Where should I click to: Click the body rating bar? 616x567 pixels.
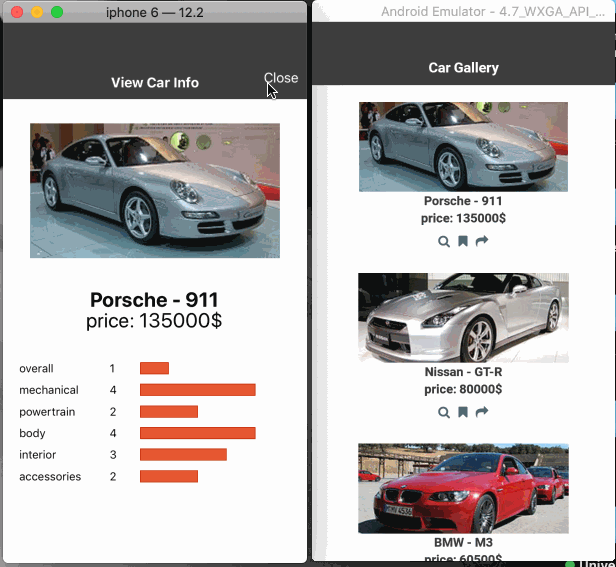coord(198,433)
